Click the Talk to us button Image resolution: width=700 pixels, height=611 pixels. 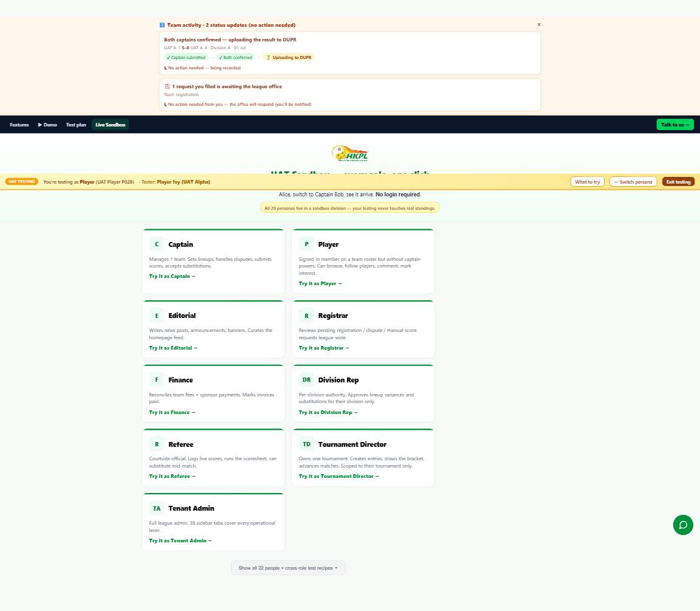click(x=675, y=125)
